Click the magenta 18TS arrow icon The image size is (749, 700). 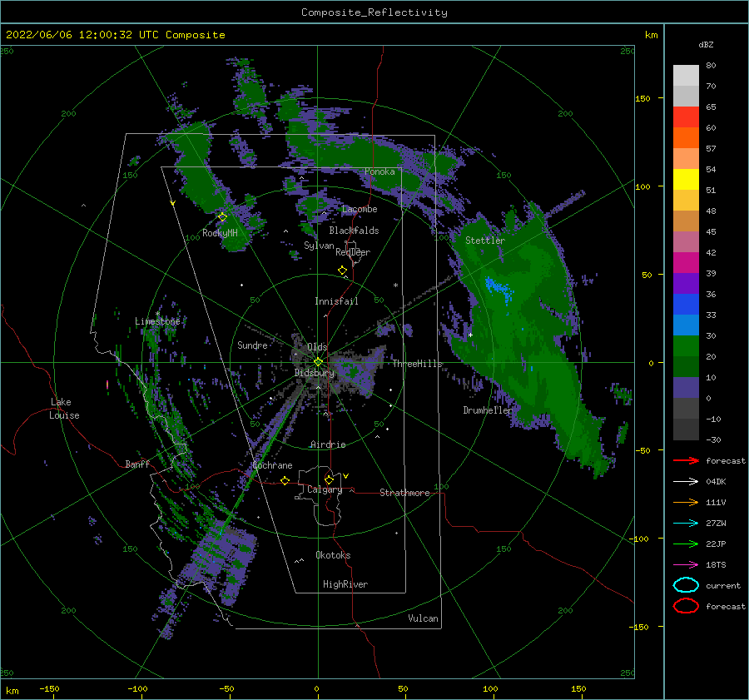point(686,565)
